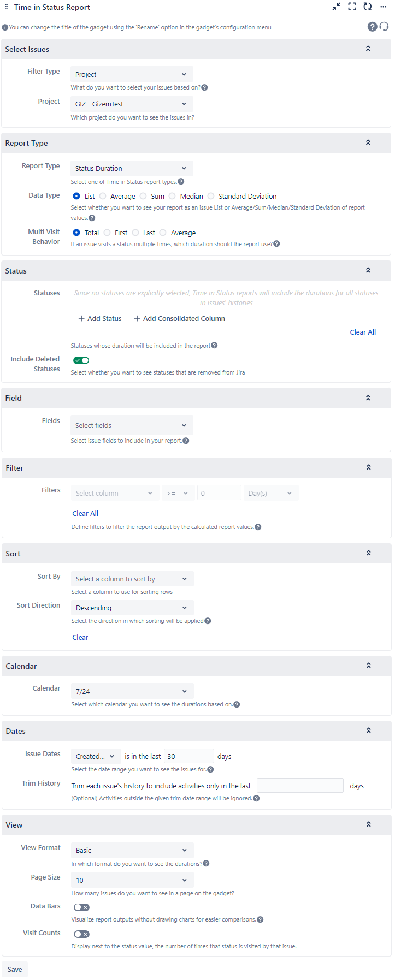Image resolution: width=395 pixels, height=980 pixels.
Task: Click help icon beside Calendar description
Action: (x=237, y=704)
